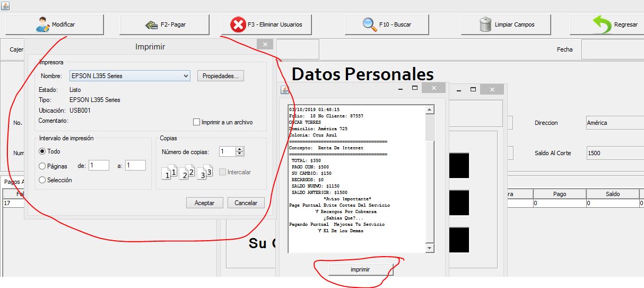Select the Todo radio option
This screenshot has height=288, width=644.
pyautogui.click(x=42, y=151)
